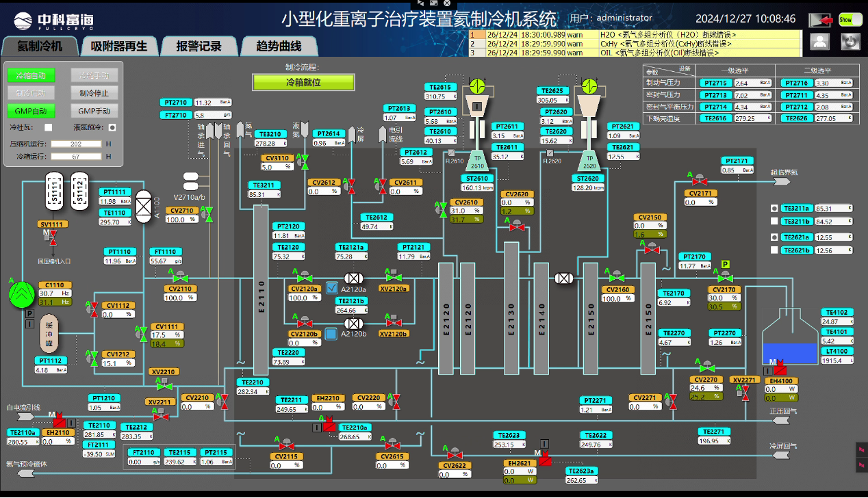Viewport: 868px width, 498px height.
Task: Click the logout red-arrow icon
Action: [821, 20]
